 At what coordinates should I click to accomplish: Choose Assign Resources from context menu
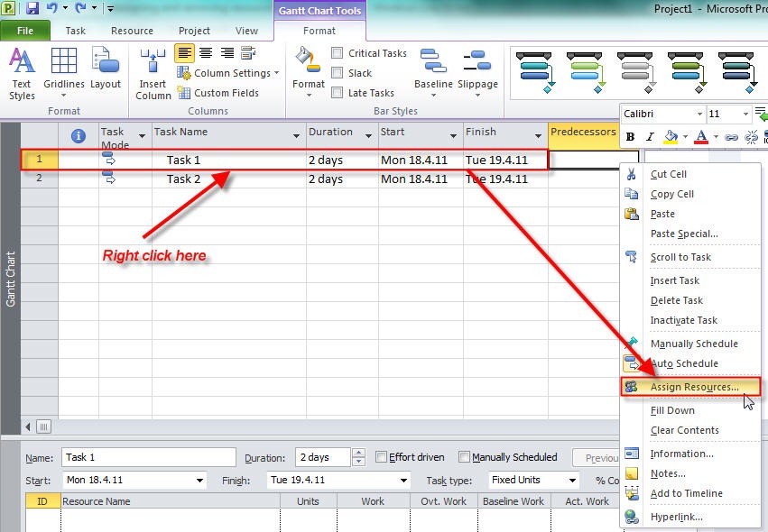(x=693, y=387)
